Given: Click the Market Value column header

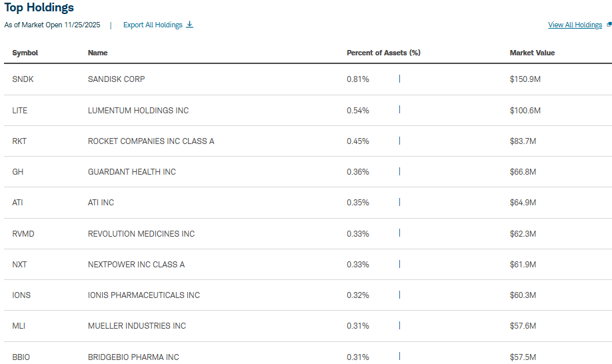Looking at the screenshot, I should pos(532,53).
